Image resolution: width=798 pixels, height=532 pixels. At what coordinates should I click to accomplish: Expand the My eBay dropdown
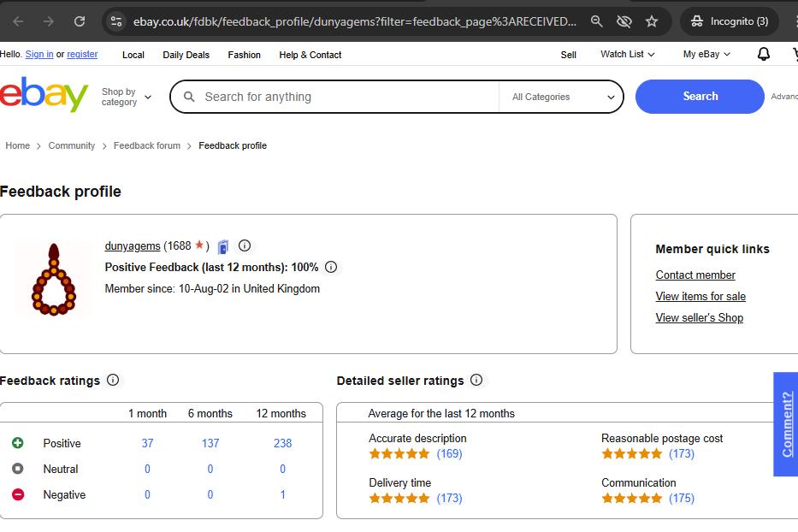coord(706,54)
